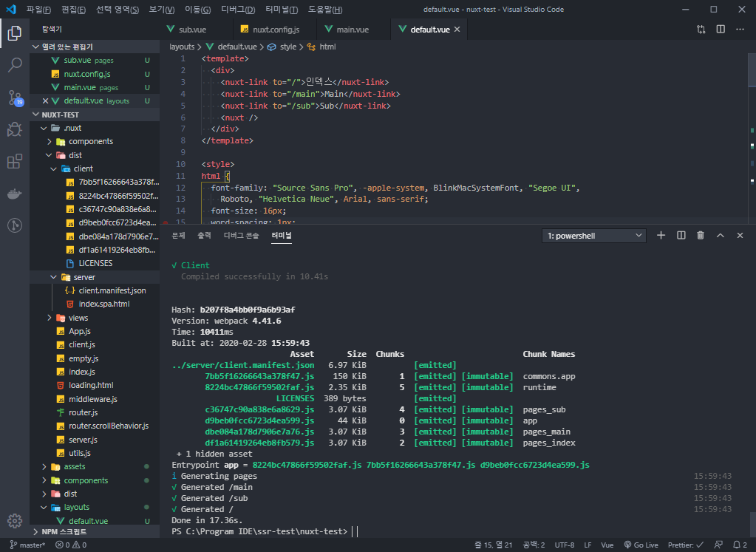
Task: Split the terminal panel
Action: tap(681, 235)
